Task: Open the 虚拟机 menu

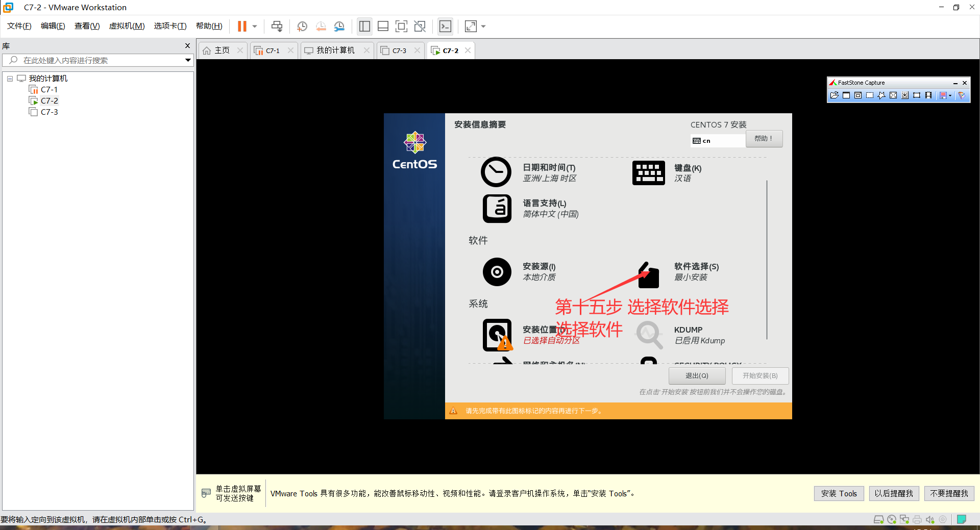Action: click(127, 26)
